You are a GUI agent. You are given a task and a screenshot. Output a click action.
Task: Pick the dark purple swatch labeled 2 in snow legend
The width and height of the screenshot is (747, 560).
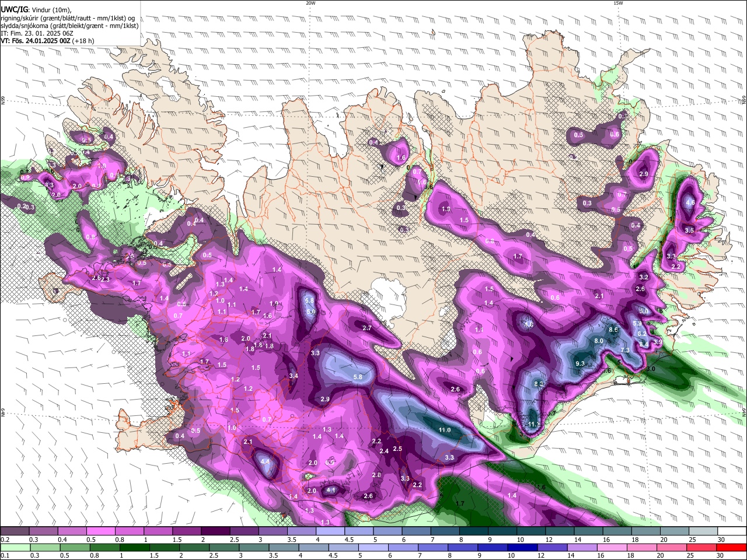(x=215, y=531)
